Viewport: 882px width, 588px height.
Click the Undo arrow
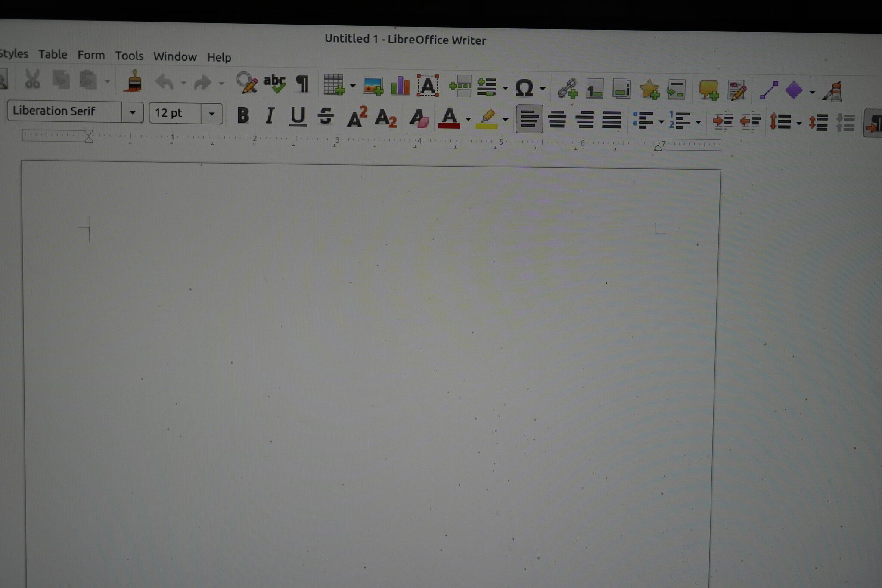(164, 82)
